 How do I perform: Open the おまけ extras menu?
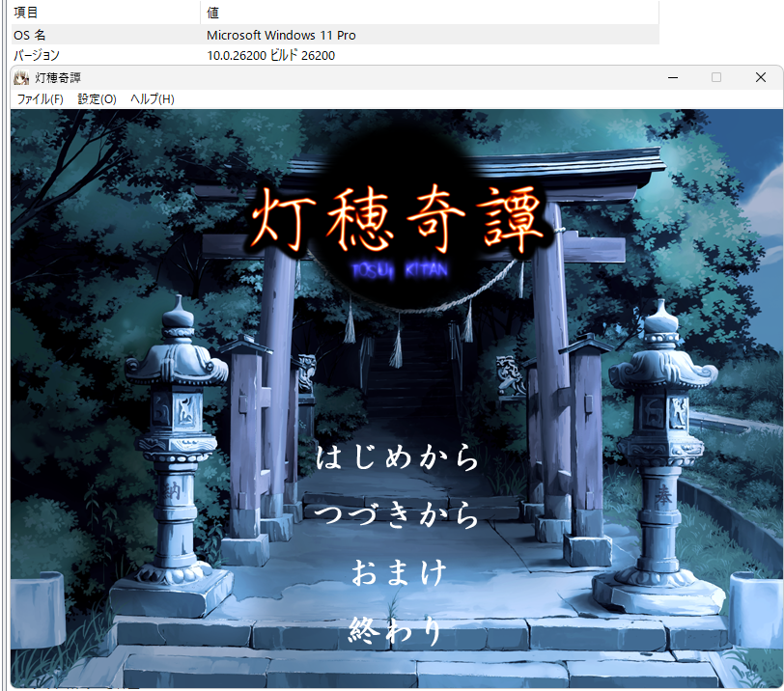tap(398, 572)
